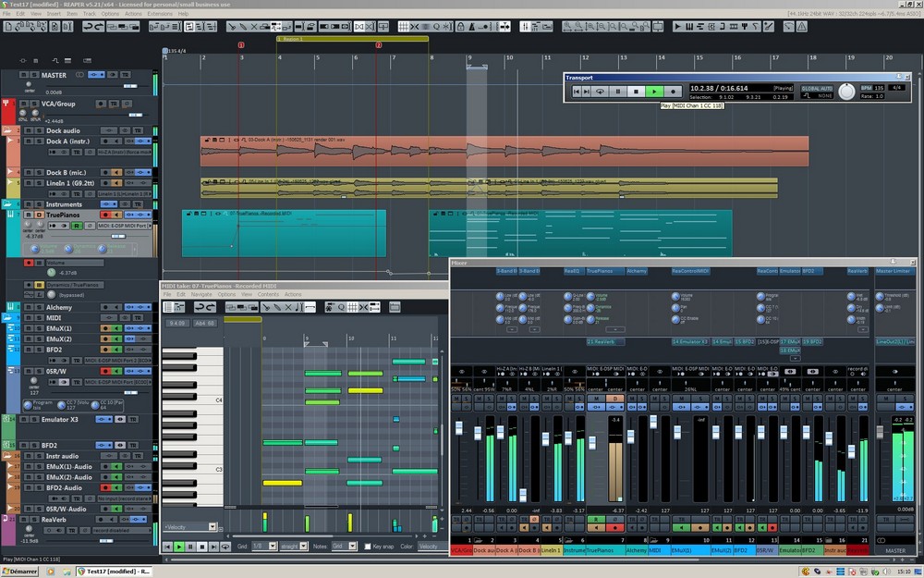This screenshot has width=924, height=578.
Task: Click the Q quantize icon in main toolbar
Action: 437,27
